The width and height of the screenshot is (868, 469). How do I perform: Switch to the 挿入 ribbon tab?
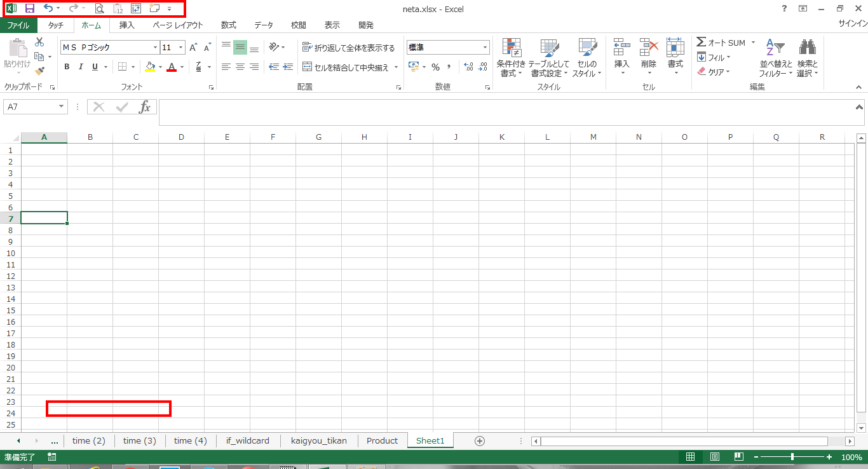click(x=126, y=25)
